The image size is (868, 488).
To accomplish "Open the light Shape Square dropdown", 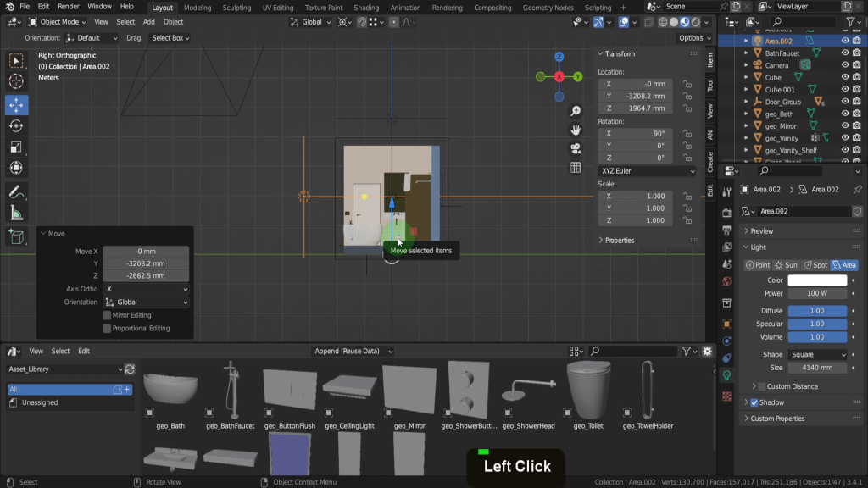I will click(817, 355).
